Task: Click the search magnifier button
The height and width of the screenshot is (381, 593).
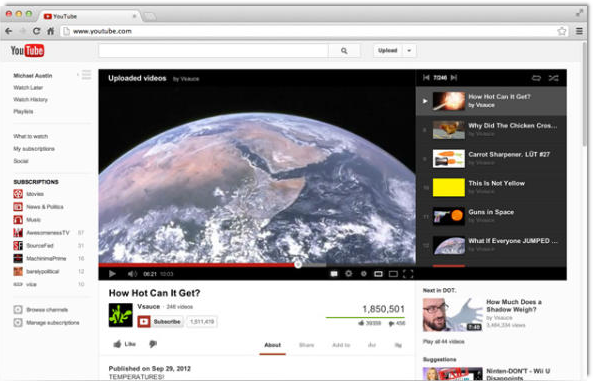Action: [x=344, y=50]
